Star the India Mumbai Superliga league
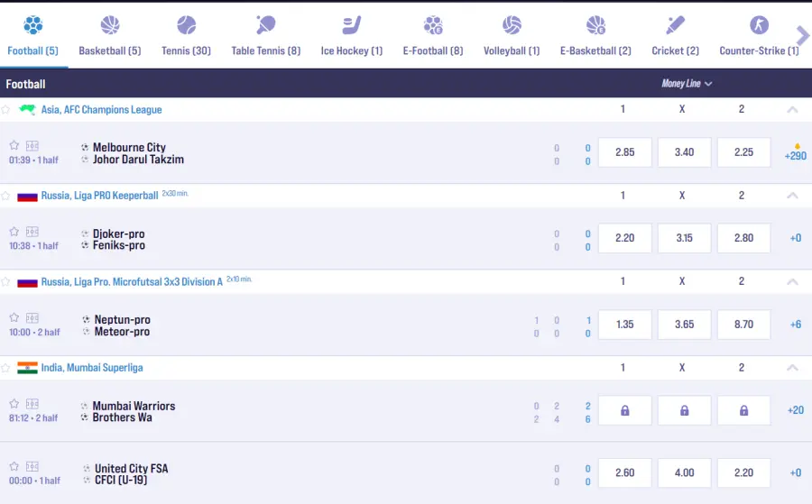The image size is (812, 504). click(5, 368)
